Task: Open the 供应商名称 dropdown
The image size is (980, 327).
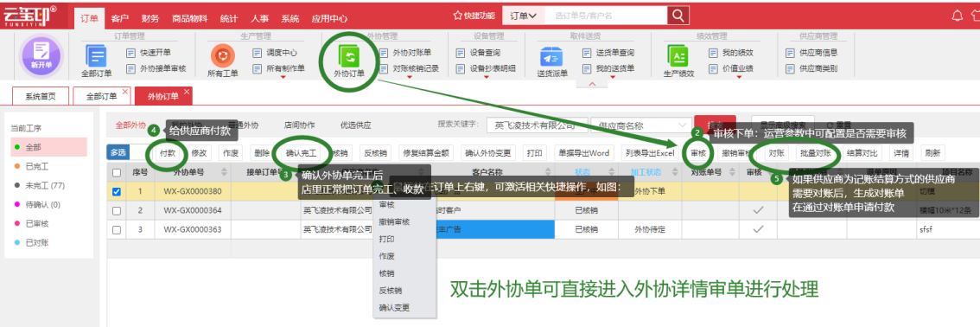Action: pos(641,125)
